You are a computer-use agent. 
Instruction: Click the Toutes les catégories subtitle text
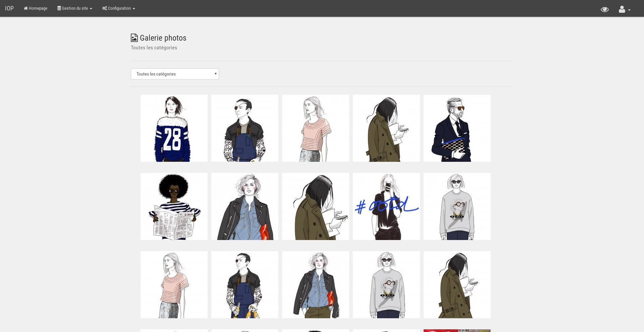[154, 48]
